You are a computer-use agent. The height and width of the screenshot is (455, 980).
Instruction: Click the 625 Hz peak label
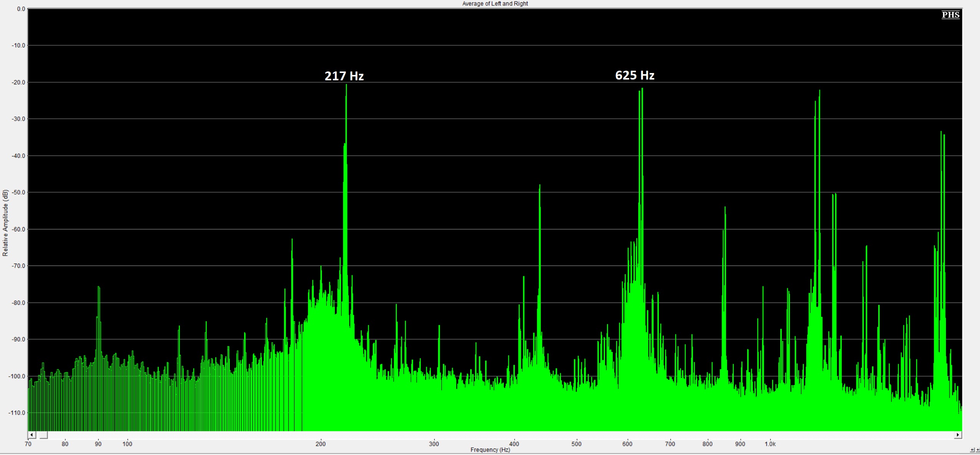635,75
